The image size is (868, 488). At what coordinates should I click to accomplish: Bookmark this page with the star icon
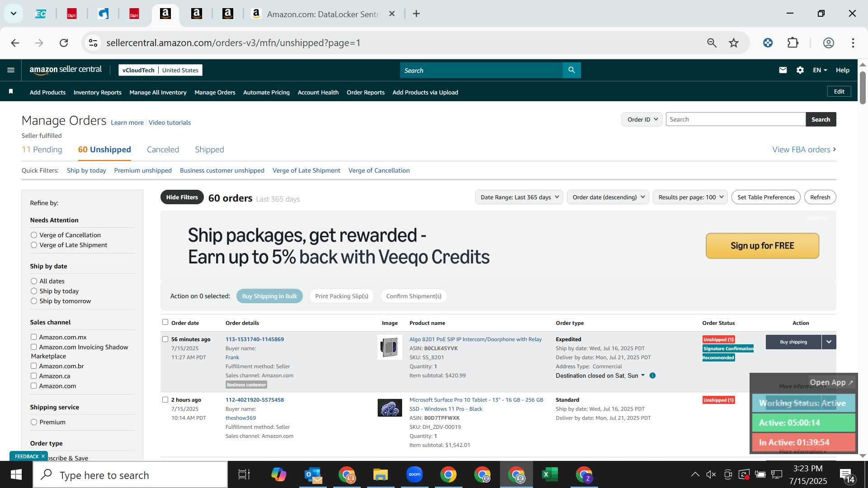click(734, 43)
